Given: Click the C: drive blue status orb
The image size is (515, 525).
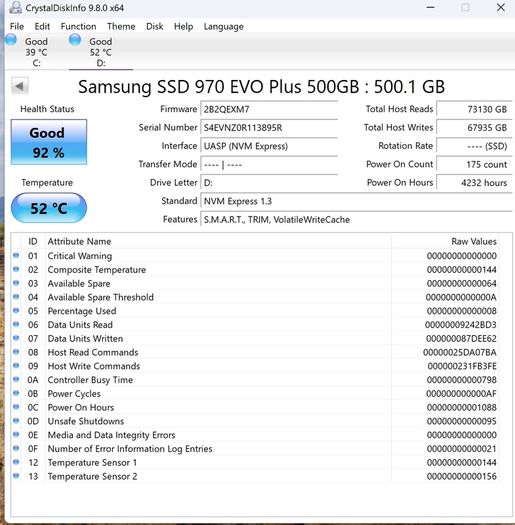Looking at the screenshot, I should (11, 40).
